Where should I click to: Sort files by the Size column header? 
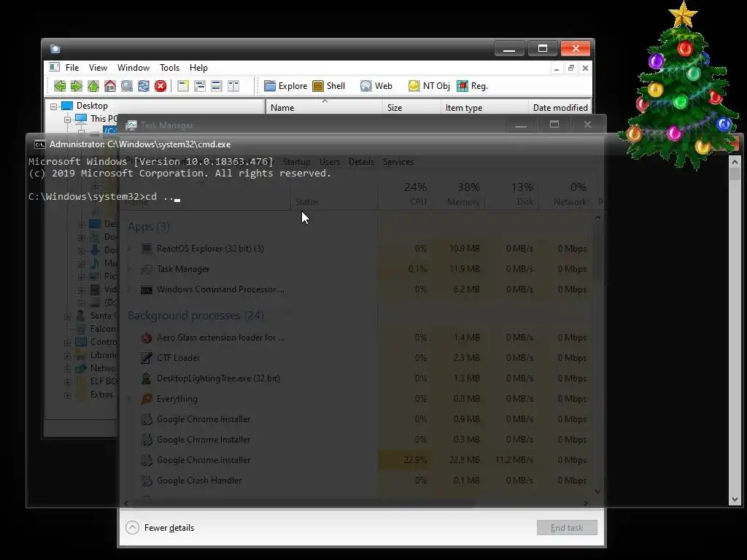coord(411,107)
